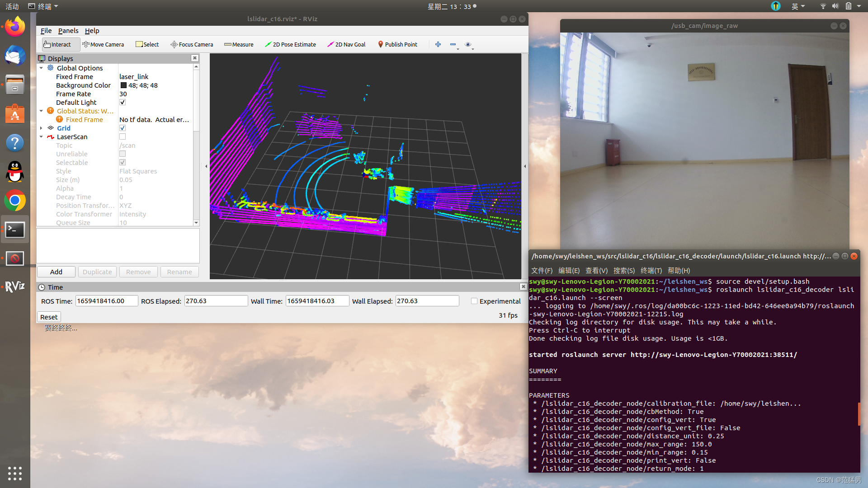The height and width of the screenshot is (488, 868).
Task: Click the Background Color swatch
Action: 123,85
